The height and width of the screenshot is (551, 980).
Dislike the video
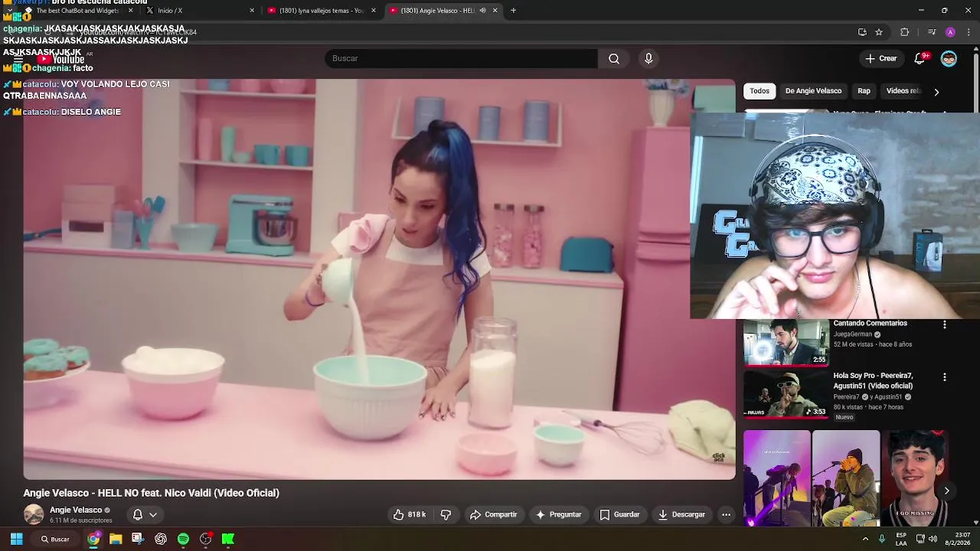(446, 515)
